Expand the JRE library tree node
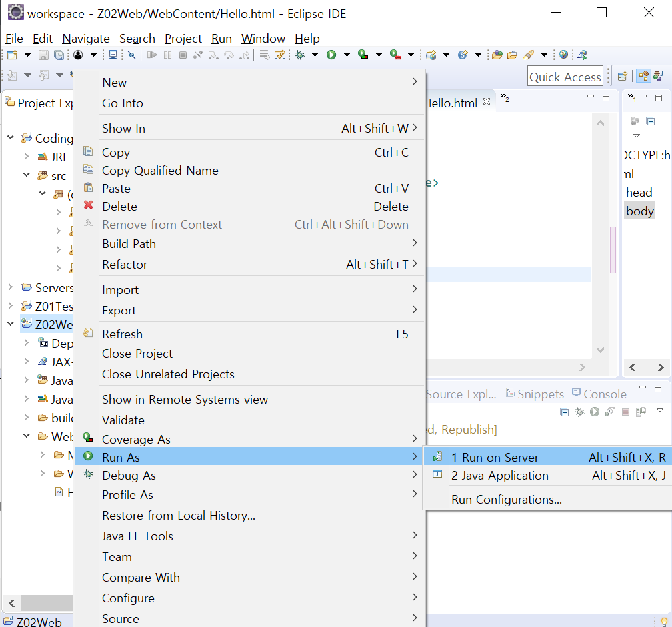The image size is (672, 627). tap(27, 157)
